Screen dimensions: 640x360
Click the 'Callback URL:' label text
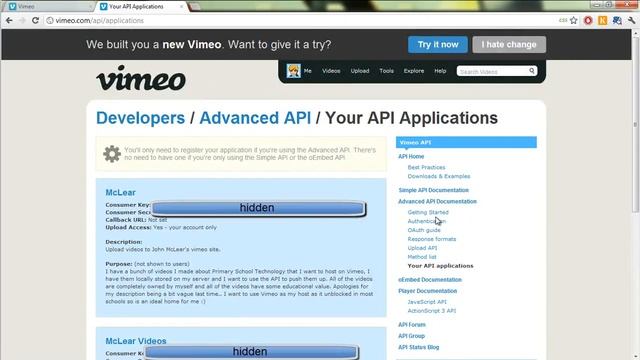click(126, 220)
